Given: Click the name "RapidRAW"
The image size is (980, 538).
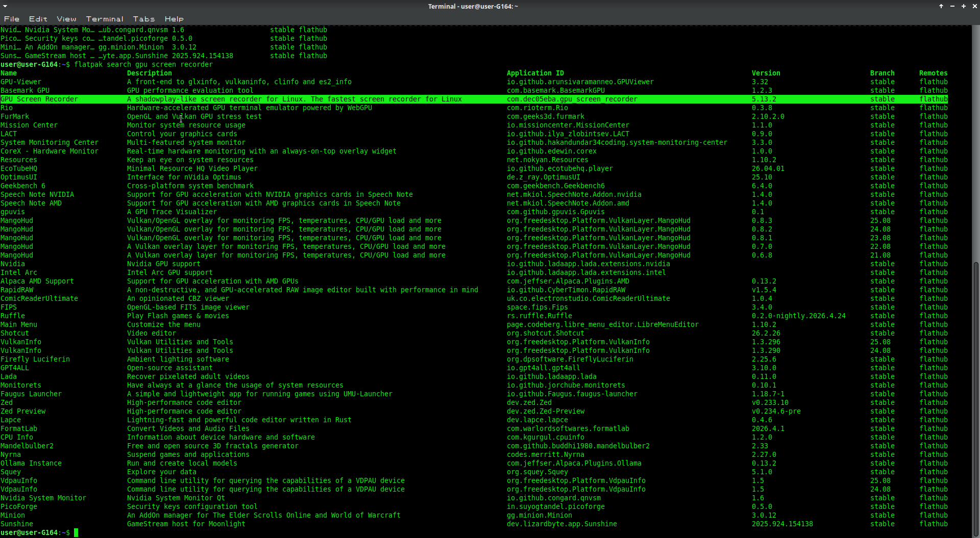Looking at the screenshot, I should coord(17,290).
